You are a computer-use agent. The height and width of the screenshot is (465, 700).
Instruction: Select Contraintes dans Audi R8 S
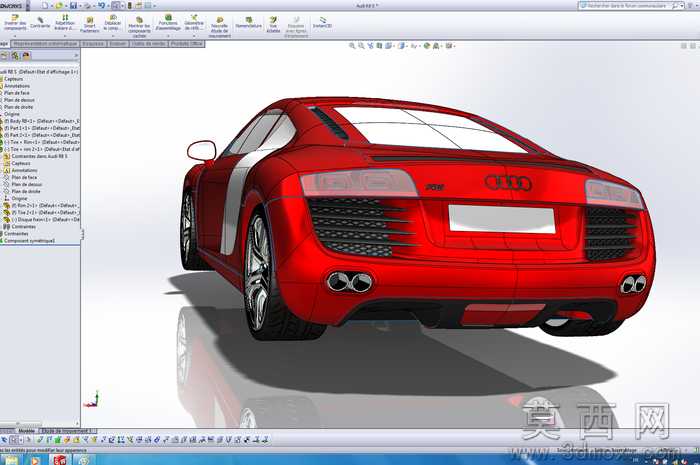36,156
